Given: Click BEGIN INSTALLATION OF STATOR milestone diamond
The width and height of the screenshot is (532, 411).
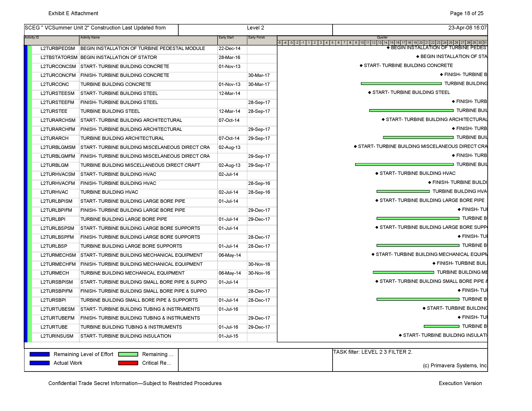Looking at the screenshot, I should 418,56.
